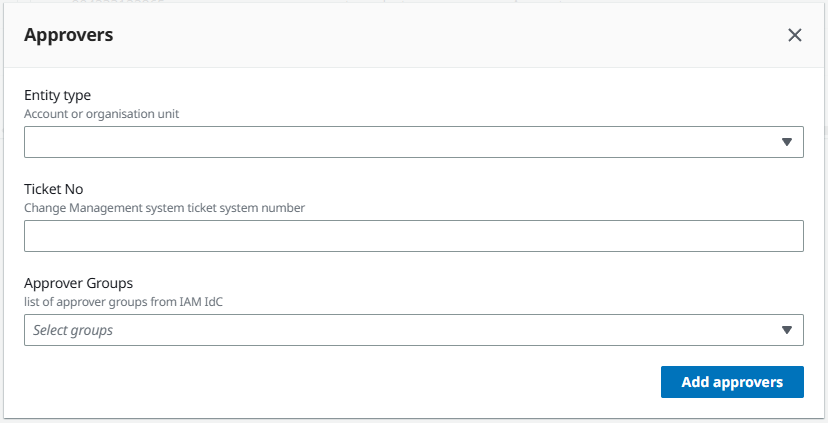Click the empty area of the dialog header bar
This screenshot has height=423, width=828.
(450, 35)
